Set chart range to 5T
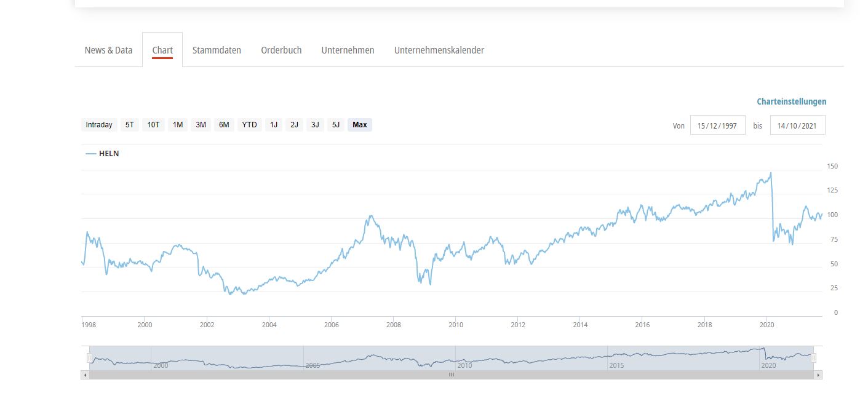868x401 pixels. click(x=129, y=125)
